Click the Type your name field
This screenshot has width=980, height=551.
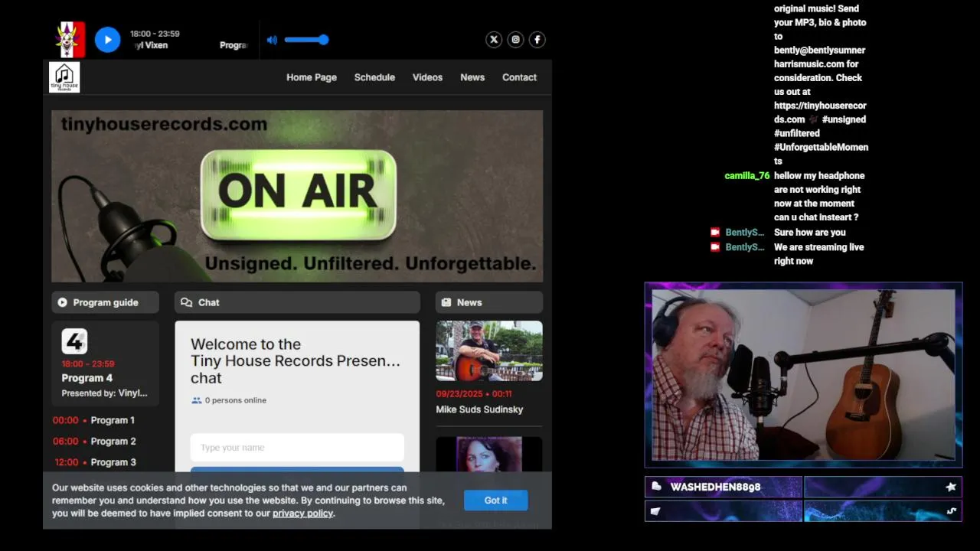[x=297, y=448]
